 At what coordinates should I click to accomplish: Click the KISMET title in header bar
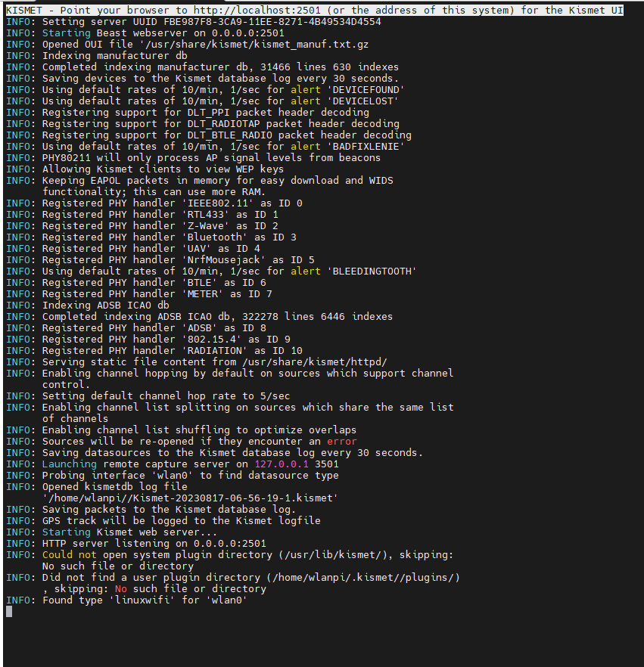23,11
